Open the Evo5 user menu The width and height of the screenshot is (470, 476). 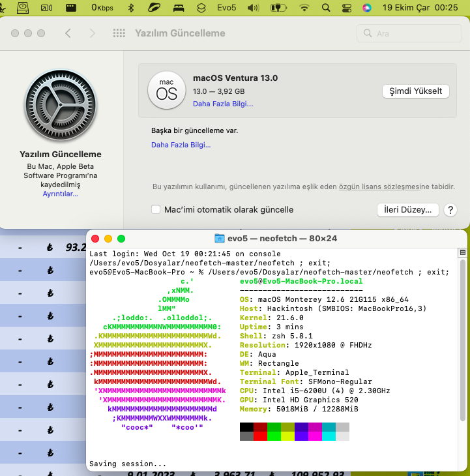click(x=226, y=8)
